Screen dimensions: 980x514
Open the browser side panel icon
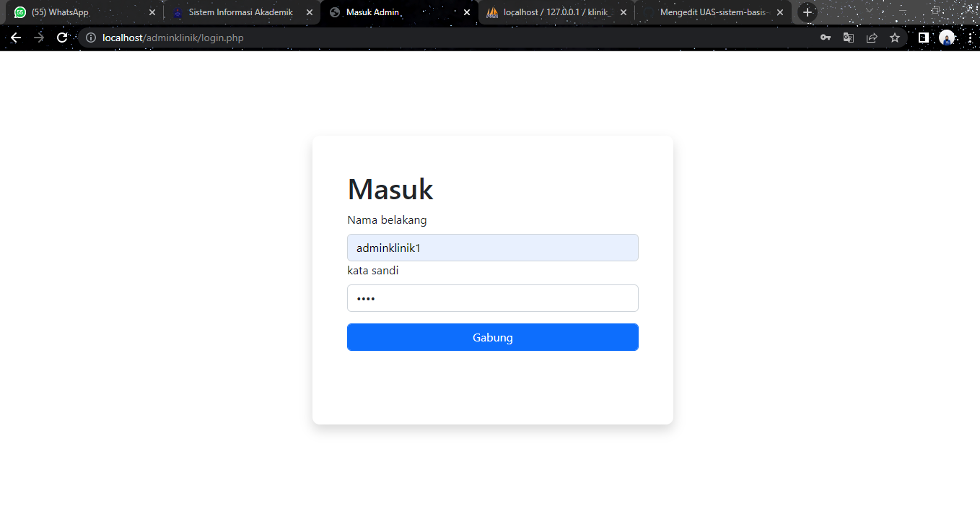(924, 37)
